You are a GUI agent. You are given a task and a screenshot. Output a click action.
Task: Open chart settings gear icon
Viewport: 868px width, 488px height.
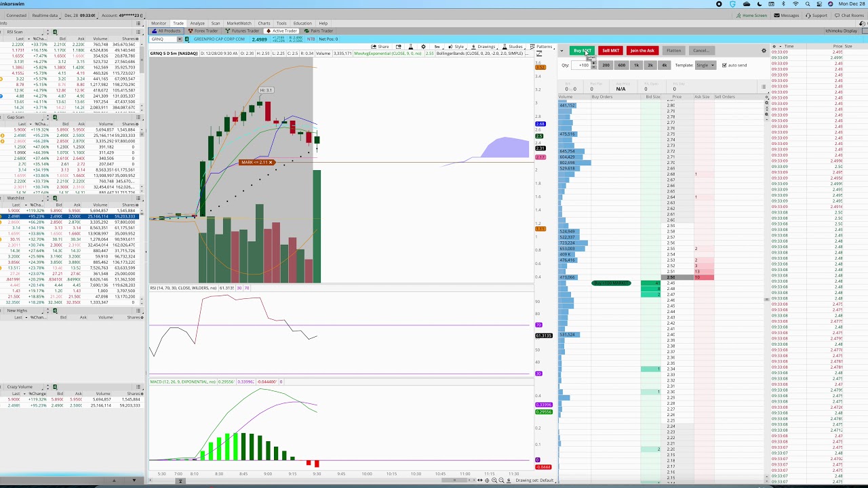click(423, 47)
